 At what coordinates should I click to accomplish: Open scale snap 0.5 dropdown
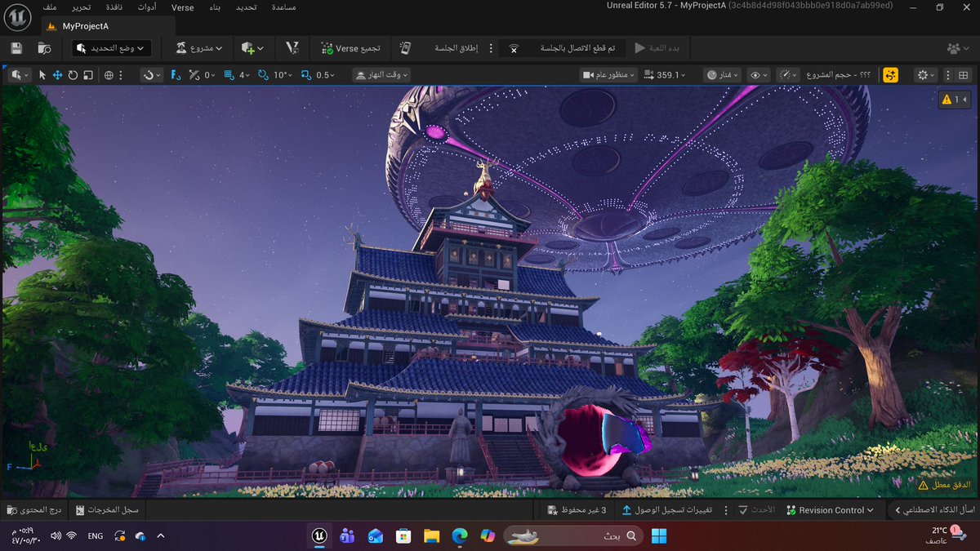point(325,74)
